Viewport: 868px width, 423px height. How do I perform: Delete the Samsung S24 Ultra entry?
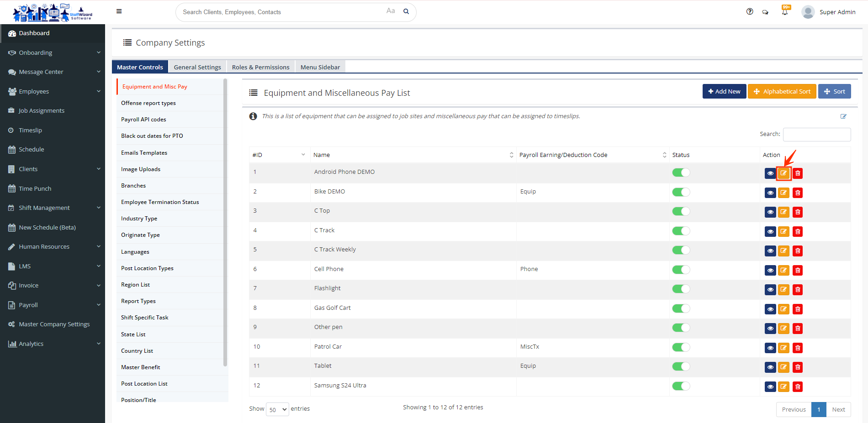[798, 387]
